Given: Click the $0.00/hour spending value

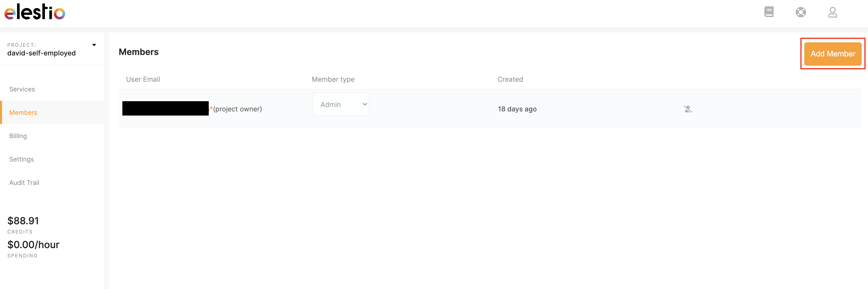Looking at the screenshot, I should point(33,244).
